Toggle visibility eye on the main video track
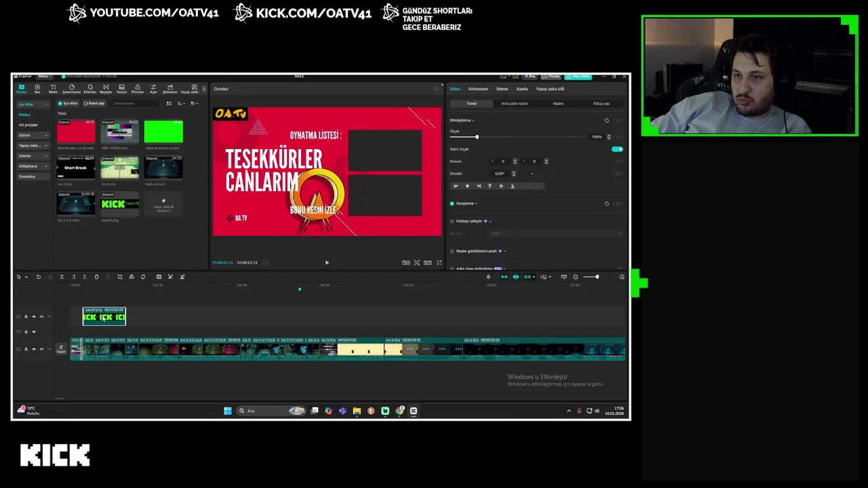The width and height of the screenshot is (868, 488). click(34, 349)
